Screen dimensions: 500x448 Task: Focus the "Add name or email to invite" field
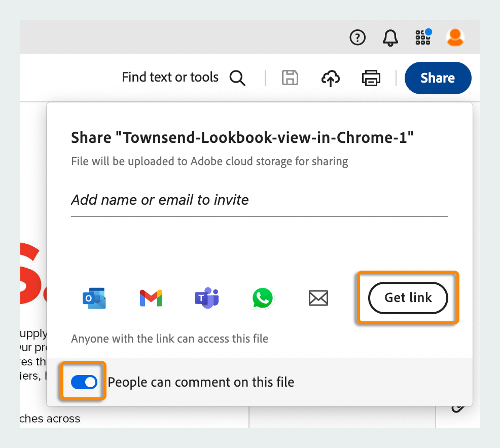(259, 200)
